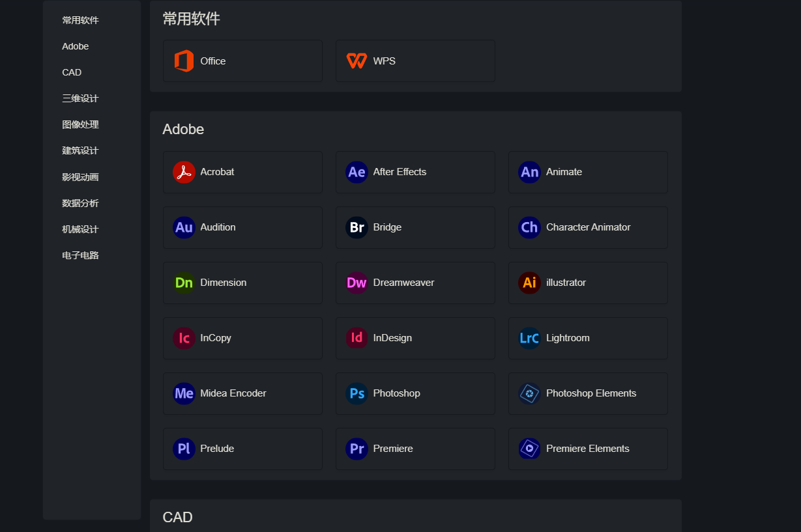This screenshot has width=801, height=532.
Task: Click the red Acrobat icon
Action: tap(184, 172)
